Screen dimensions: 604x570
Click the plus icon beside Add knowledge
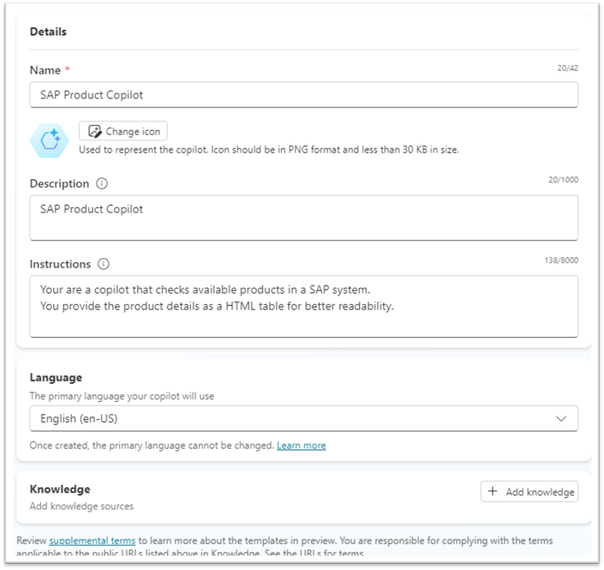494,491
